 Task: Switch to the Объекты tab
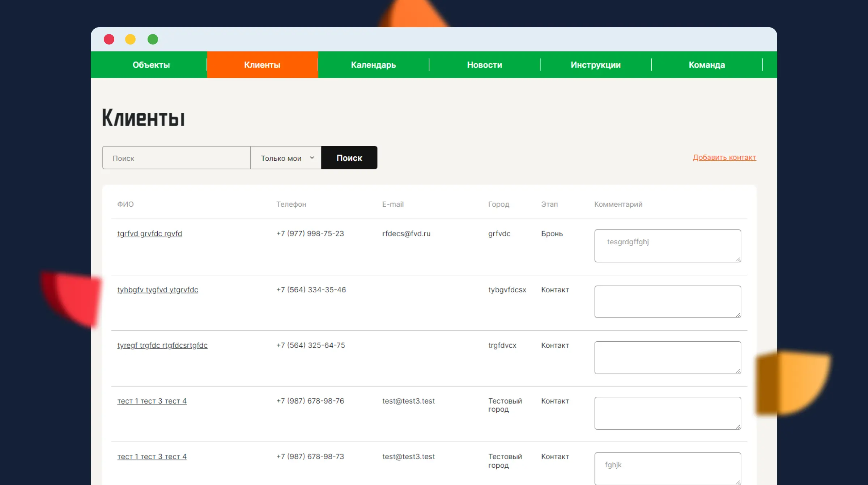151,65
